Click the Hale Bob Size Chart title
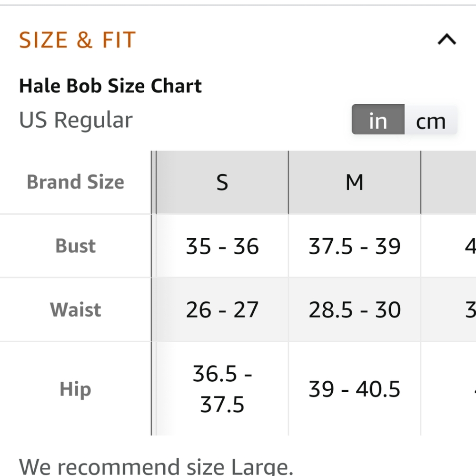476x476 pixels. [x=110, y=86]
